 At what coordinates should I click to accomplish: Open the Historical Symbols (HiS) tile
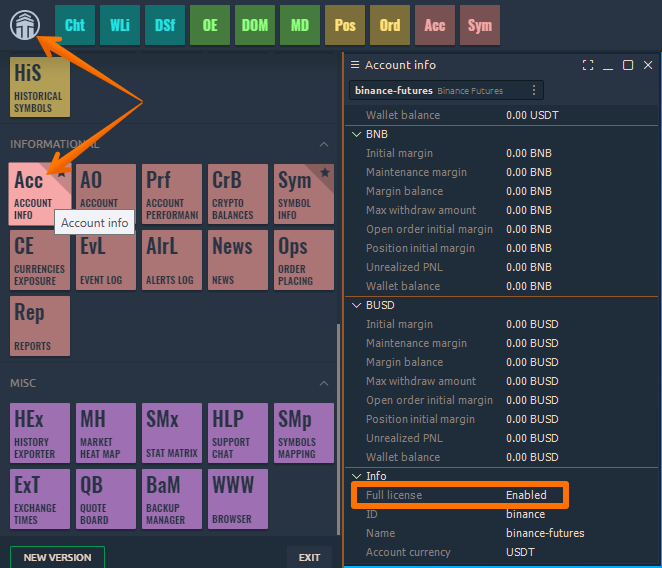pyautogui.click(x=40, y=86)
